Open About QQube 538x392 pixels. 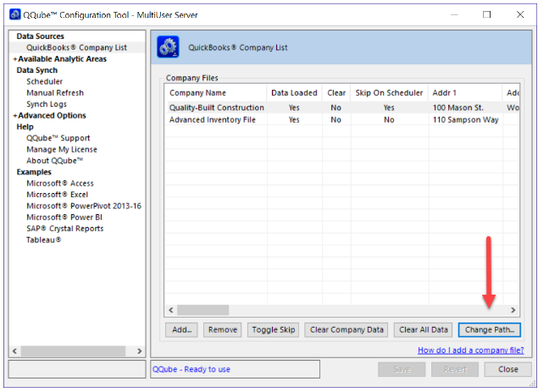[54, 161]
